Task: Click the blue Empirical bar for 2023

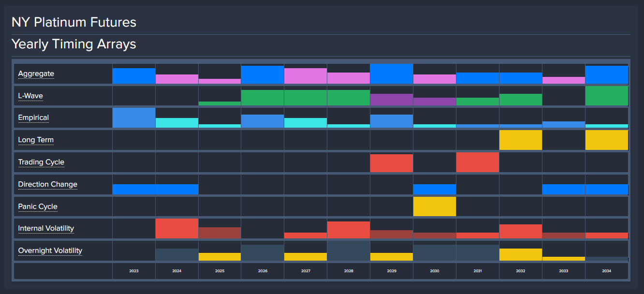Action: point(134,118)
